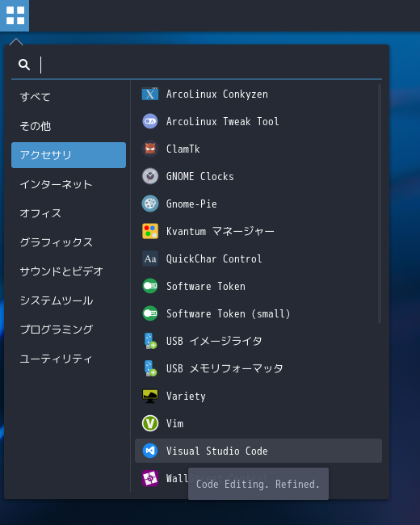Screen dimensions: 420x525
Task: Click the ArcoLinux Conkyzen icon
Action: point(150,94)
